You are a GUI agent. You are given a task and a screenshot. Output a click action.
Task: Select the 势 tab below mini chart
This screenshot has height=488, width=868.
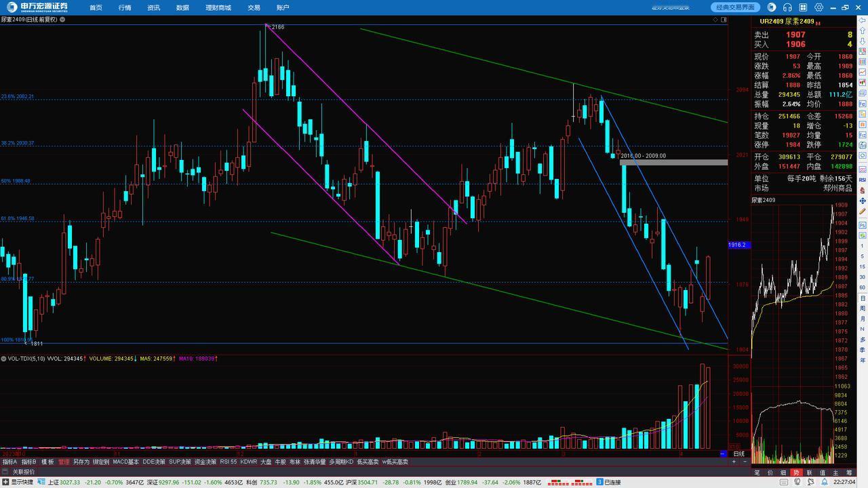(796, 473)
